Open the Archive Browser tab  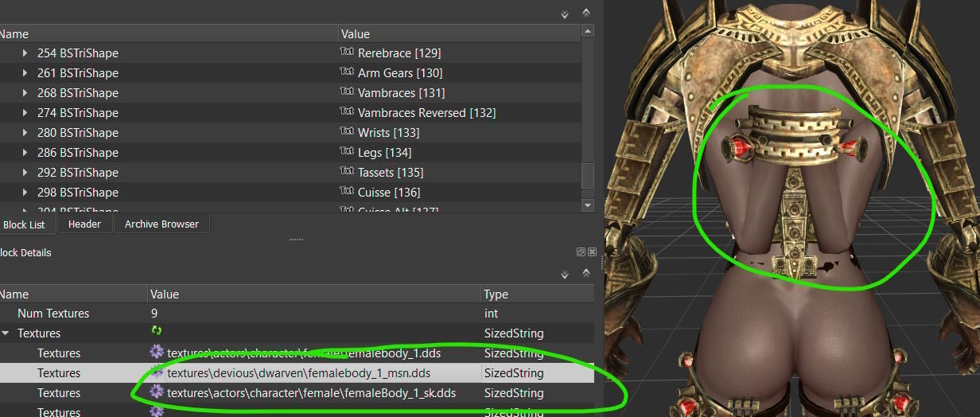[x=161, y=224]
